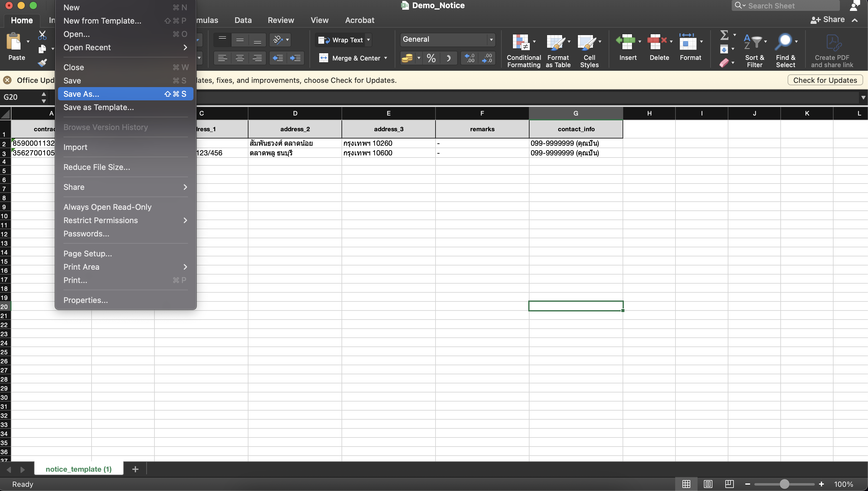The width and height of the screenshot is (868, 491).
Task: Click the Find & Select magnifier icon
Action: pyautogui.click(x=784, y=41)
